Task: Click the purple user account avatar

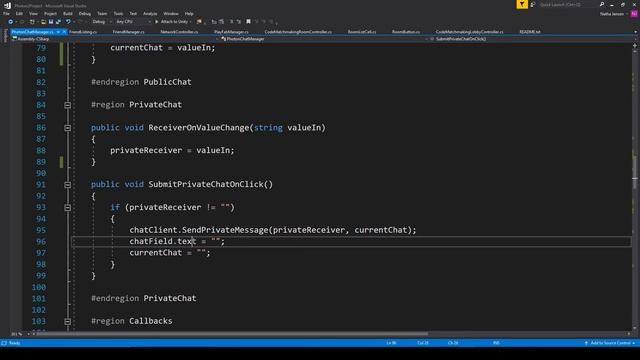Action: click(x=634, y=13)
